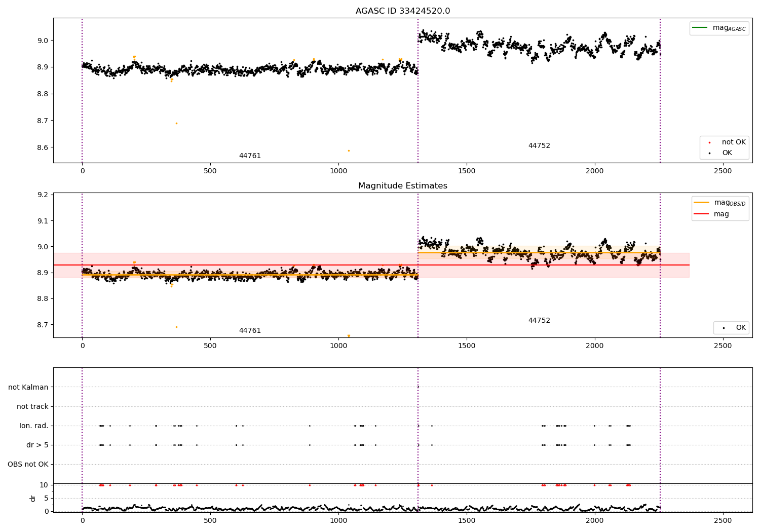
Task: Click 'not OK' legend entry in top plot
Action: 727,142
